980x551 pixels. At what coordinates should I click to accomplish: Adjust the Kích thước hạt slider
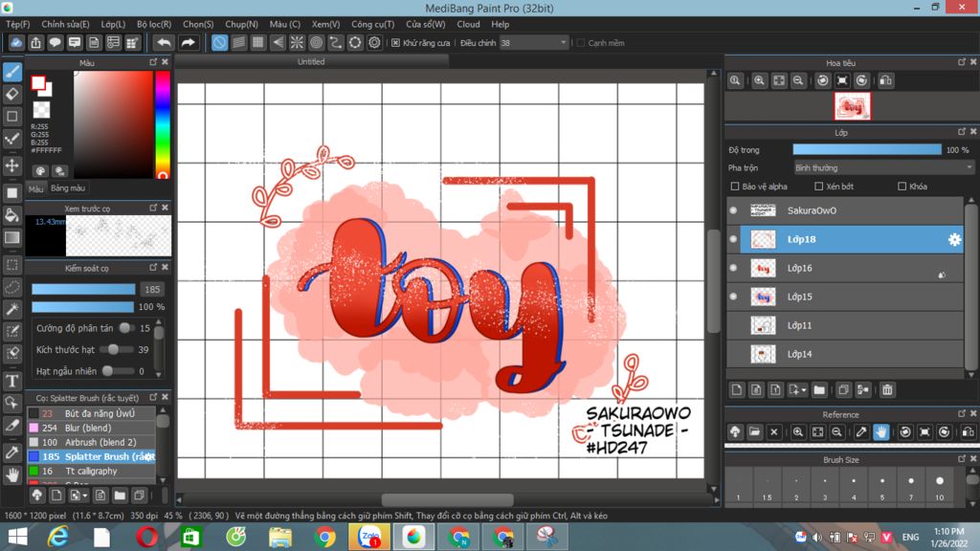[116, 350]
